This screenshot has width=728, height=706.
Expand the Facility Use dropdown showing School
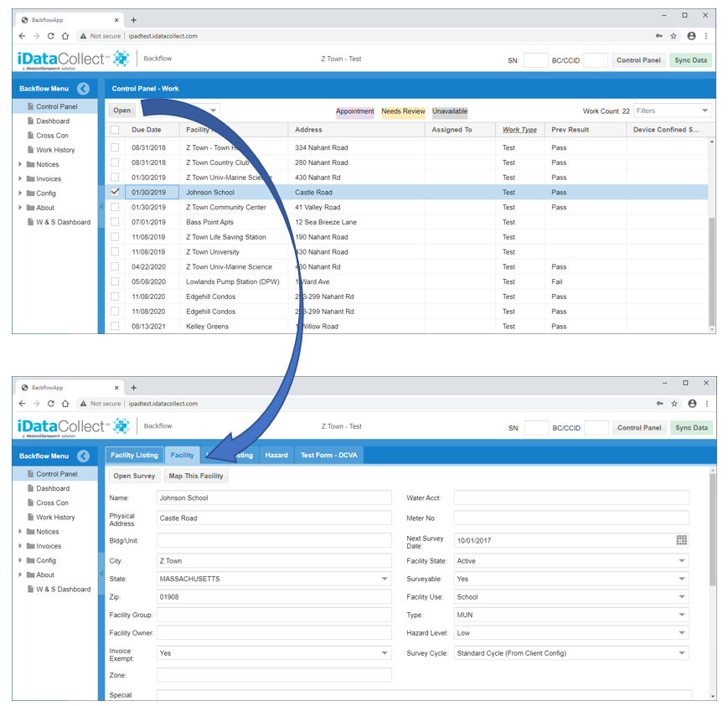click(571, 597)
